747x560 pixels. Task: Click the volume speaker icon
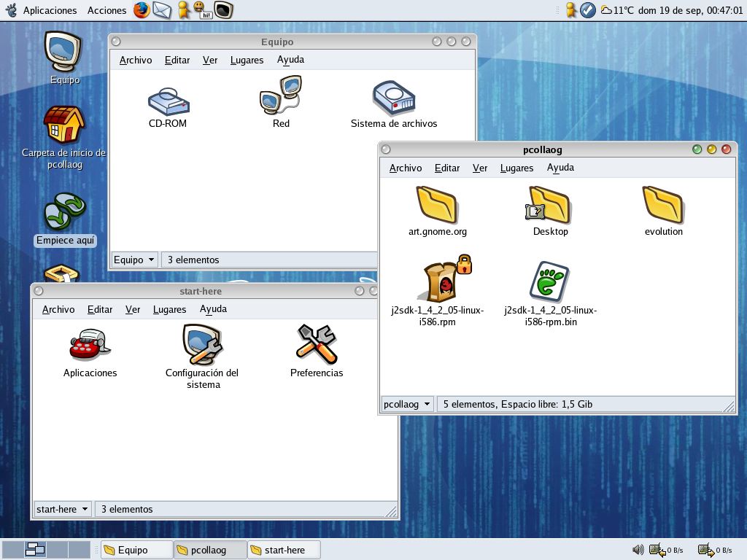[638, 550]
